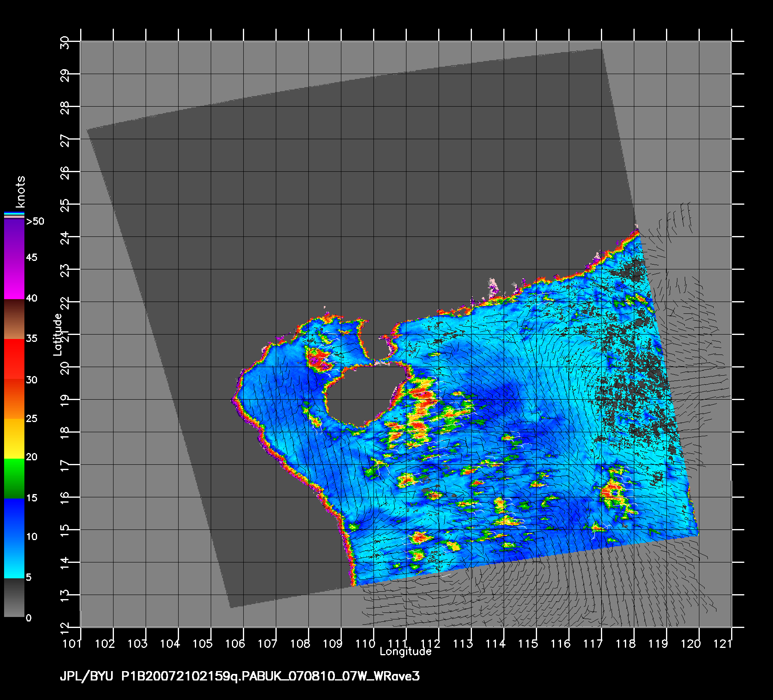
Task: Click the '35' colorbar label
Action: coord(32,339)
